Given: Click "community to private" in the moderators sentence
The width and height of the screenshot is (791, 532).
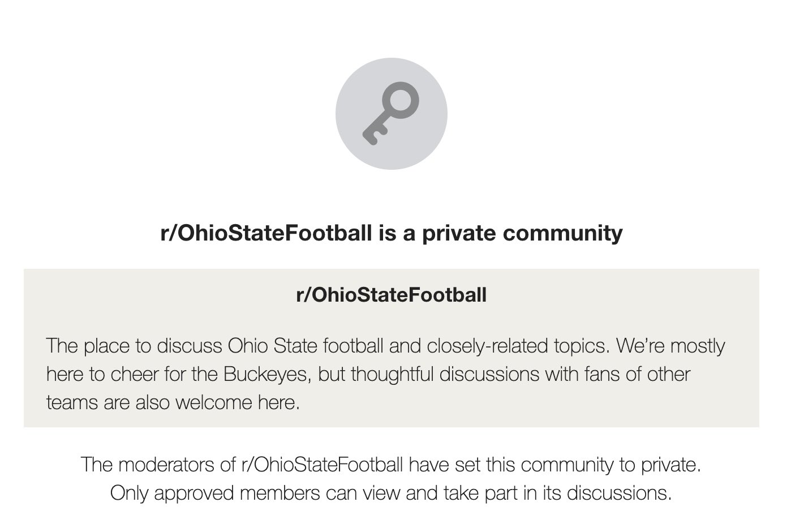Looking at the screenshot, I should (611, 465).
